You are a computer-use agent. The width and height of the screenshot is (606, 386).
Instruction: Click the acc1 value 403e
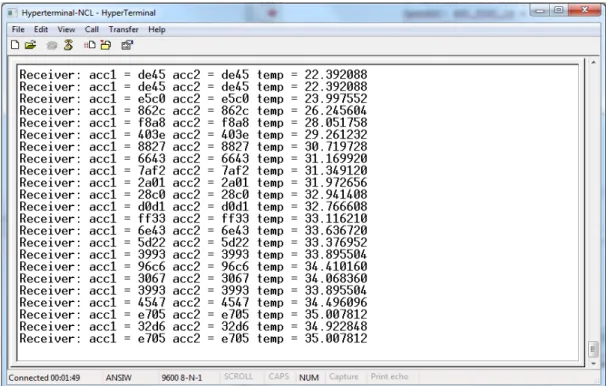pos(152,134)
